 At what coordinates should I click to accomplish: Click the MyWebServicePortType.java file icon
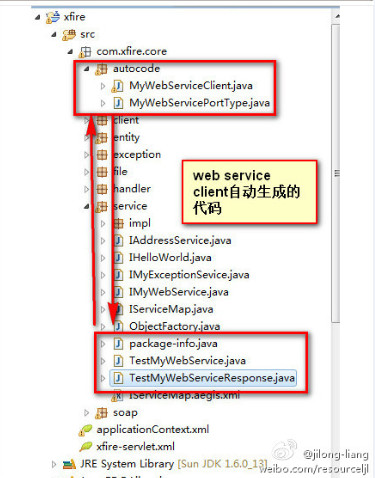(118, 103)
